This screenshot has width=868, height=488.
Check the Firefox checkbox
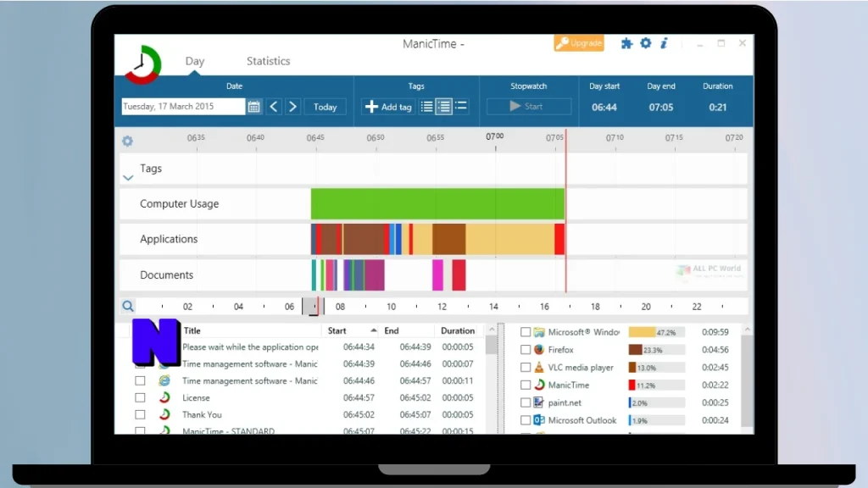(526, 350)
